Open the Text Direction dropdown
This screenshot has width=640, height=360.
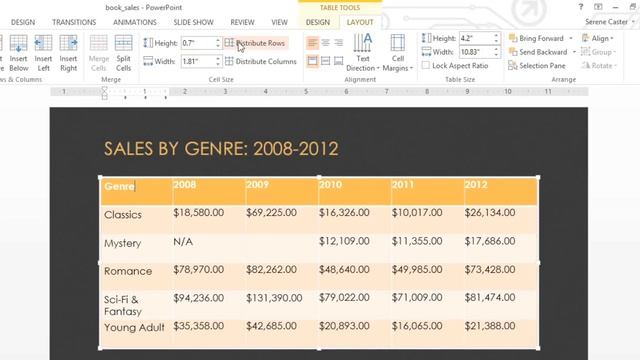pos(362,53)
